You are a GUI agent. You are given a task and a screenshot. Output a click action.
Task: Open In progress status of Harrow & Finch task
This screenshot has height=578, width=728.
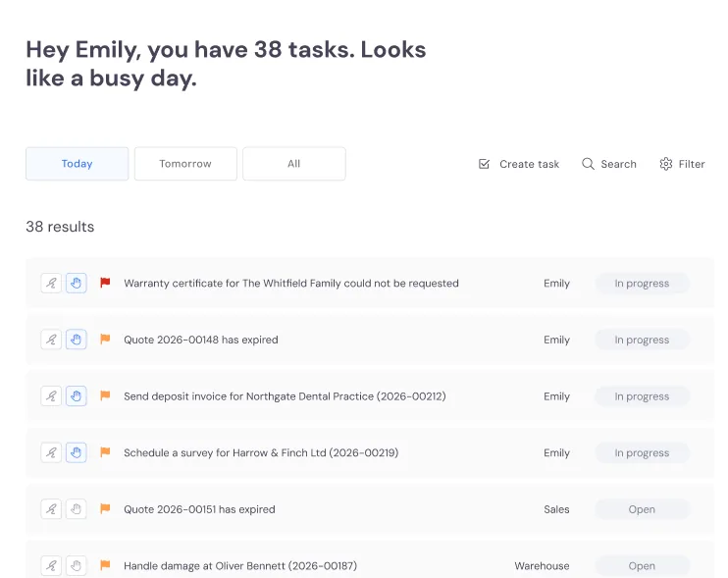642,452
